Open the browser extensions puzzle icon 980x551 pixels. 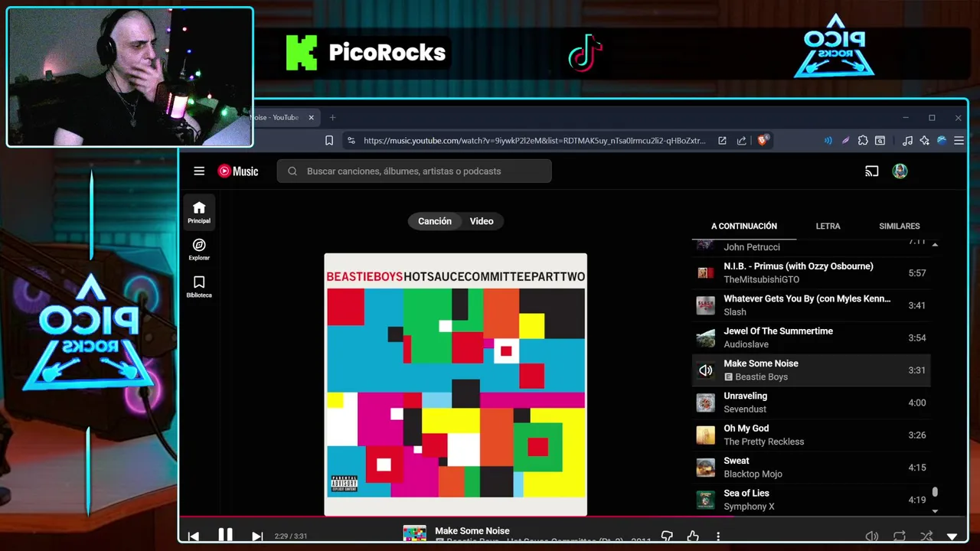click(863, 141)
